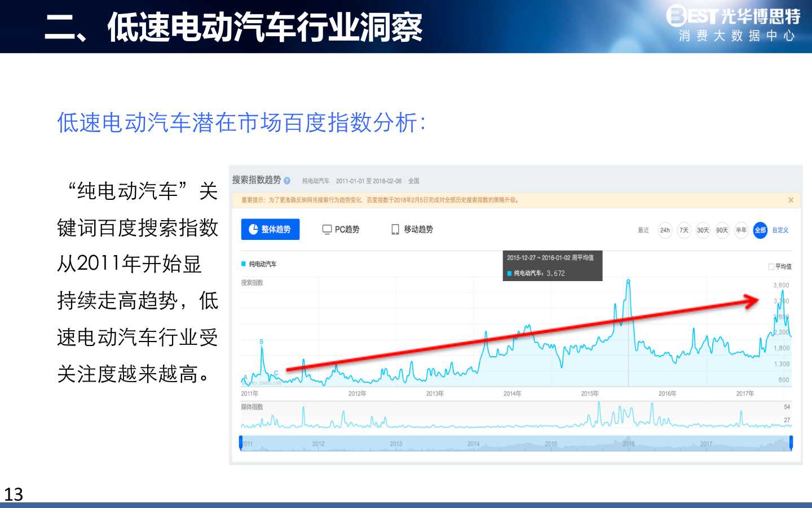Select the 24h time range button
Viewport: 812px width, 508px height.
tap(665, 230)
